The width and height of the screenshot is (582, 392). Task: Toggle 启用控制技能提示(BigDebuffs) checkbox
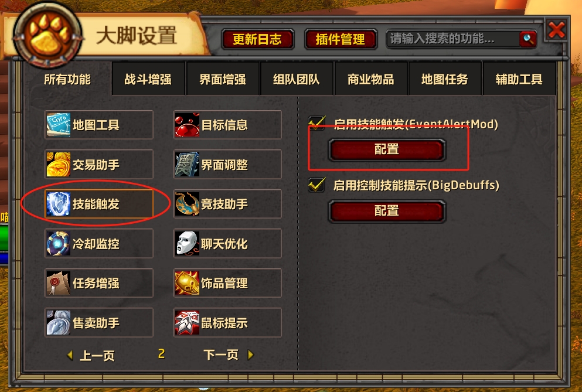point(316,185)
